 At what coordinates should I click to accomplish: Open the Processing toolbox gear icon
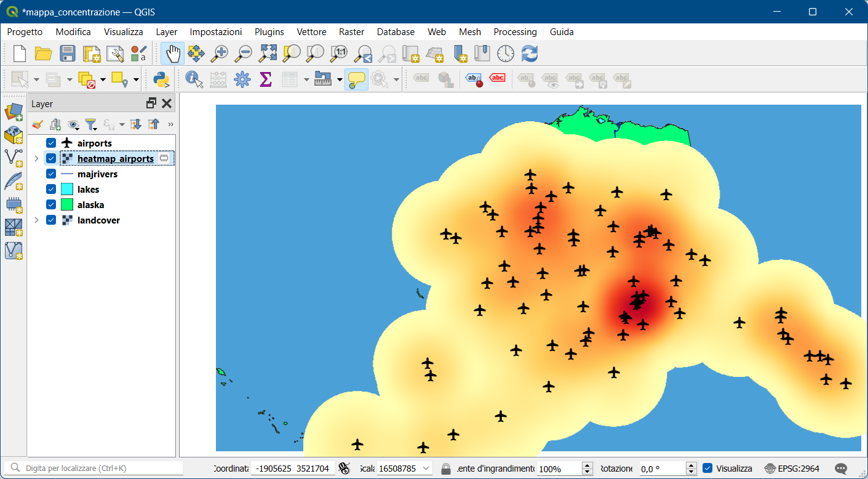[242, 79]
